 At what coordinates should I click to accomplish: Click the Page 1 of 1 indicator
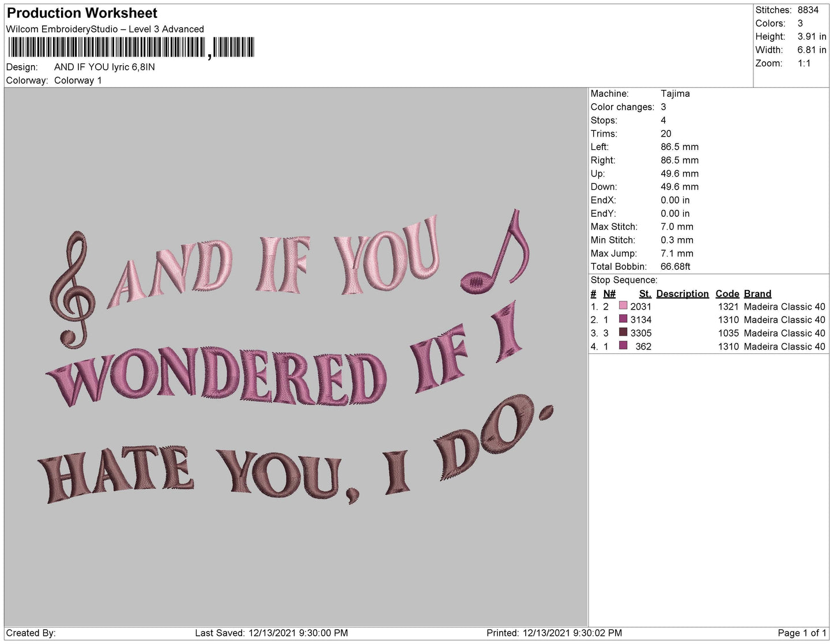click(802, 633)
